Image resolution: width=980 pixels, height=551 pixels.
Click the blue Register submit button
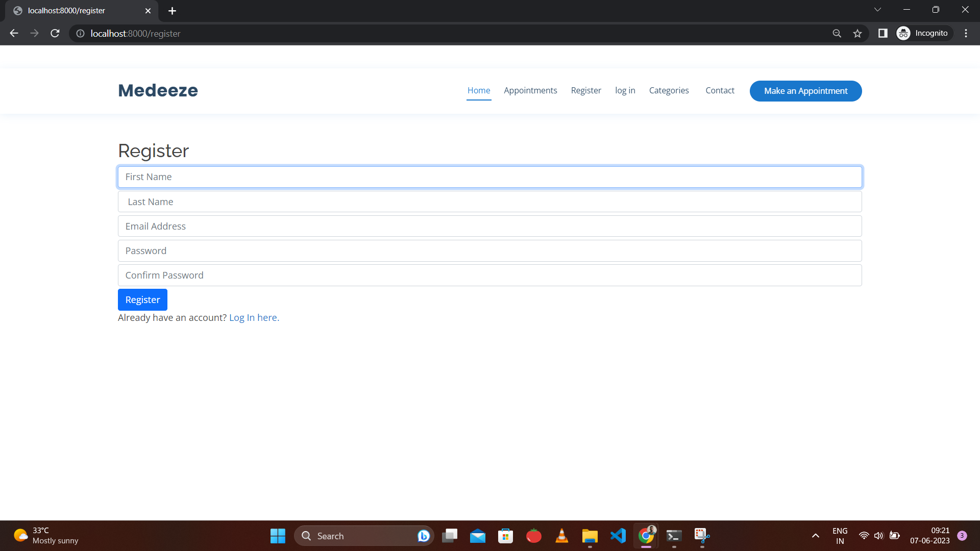(142, 299)
